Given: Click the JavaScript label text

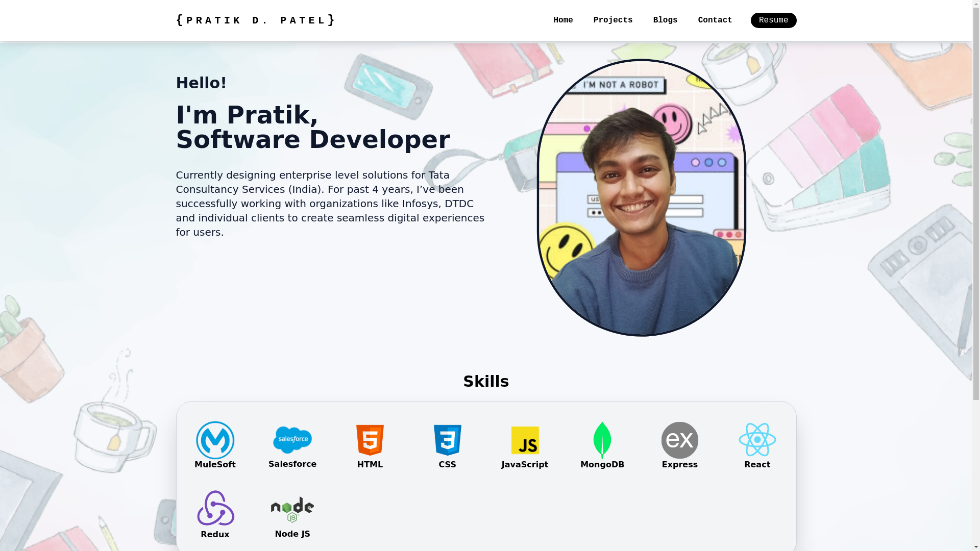Looking at the screenshot, I should point(525,465).
